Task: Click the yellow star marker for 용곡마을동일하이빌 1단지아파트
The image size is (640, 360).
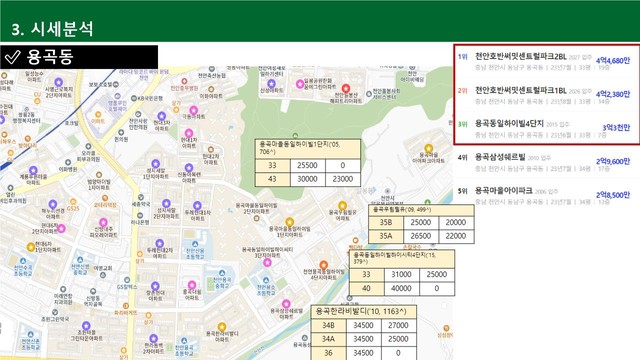Action: 289,222
